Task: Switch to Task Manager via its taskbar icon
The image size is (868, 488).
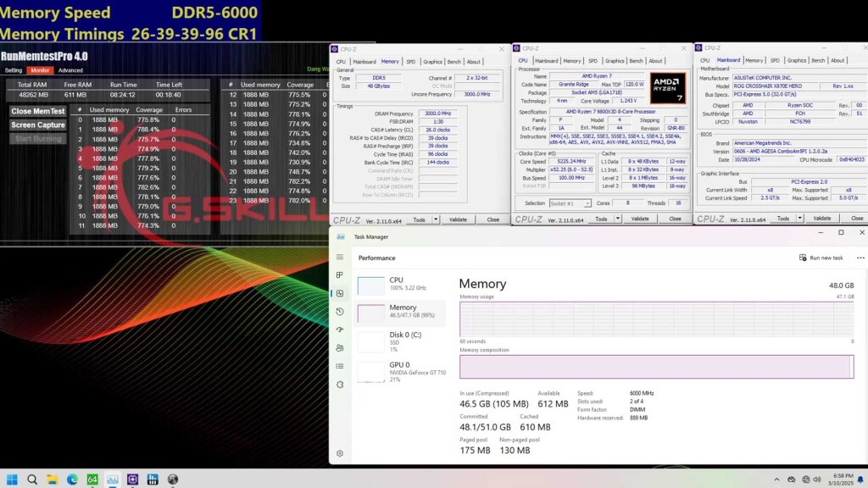Action: [x=113, y=480]
